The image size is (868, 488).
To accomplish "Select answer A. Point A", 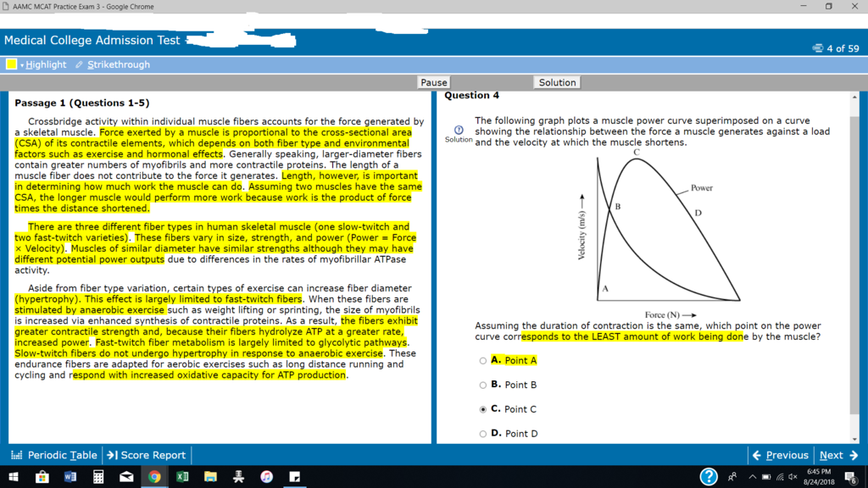I will click(482, 361).
